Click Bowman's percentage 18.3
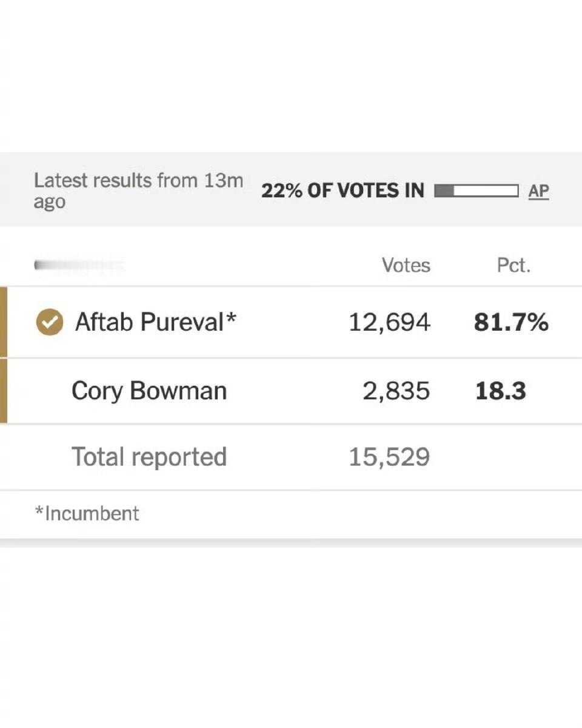This screenshot has width=582, height=728. (x=500, y=391)
